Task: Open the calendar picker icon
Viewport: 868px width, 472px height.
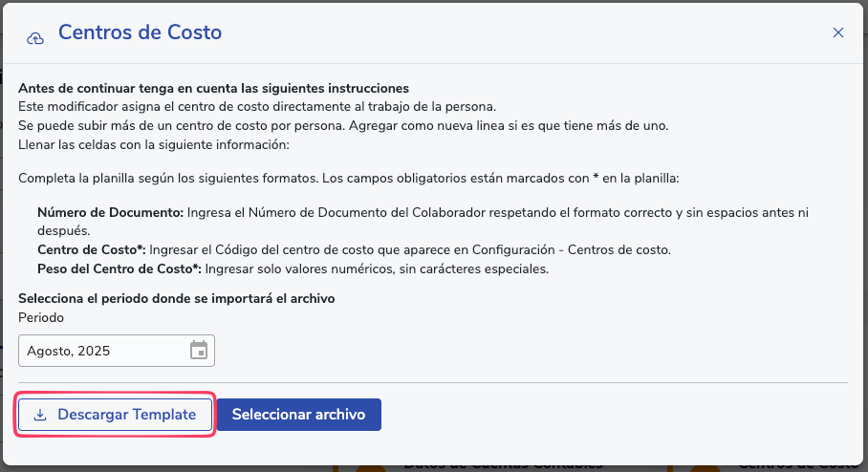Action: point(199,351)
